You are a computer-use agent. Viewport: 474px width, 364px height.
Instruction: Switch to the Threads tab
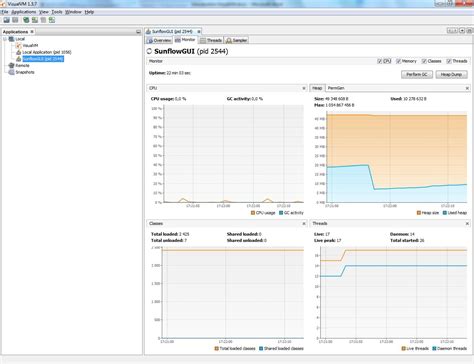click(211, 40)
